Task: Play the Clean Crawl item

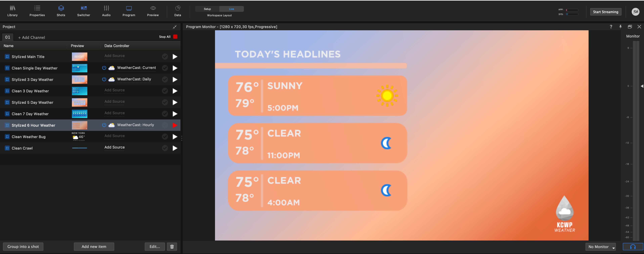Action: pos(175,148)
